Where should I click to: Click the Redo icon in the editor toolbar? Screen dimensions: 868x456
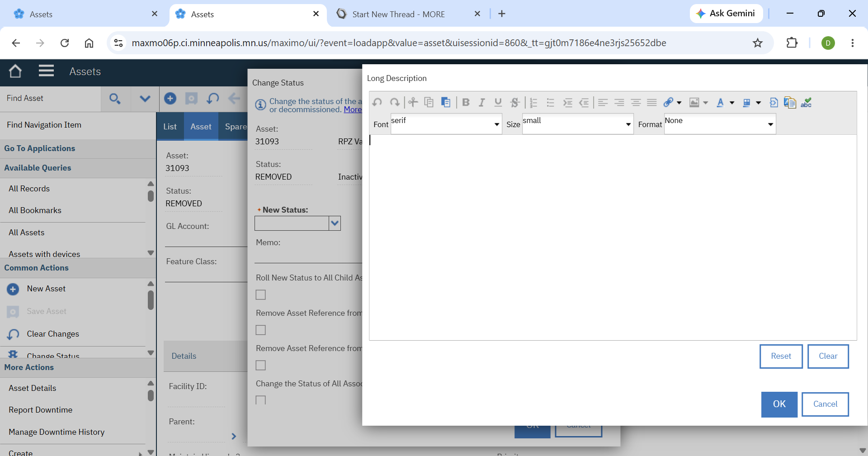click(x=395, y=103)
